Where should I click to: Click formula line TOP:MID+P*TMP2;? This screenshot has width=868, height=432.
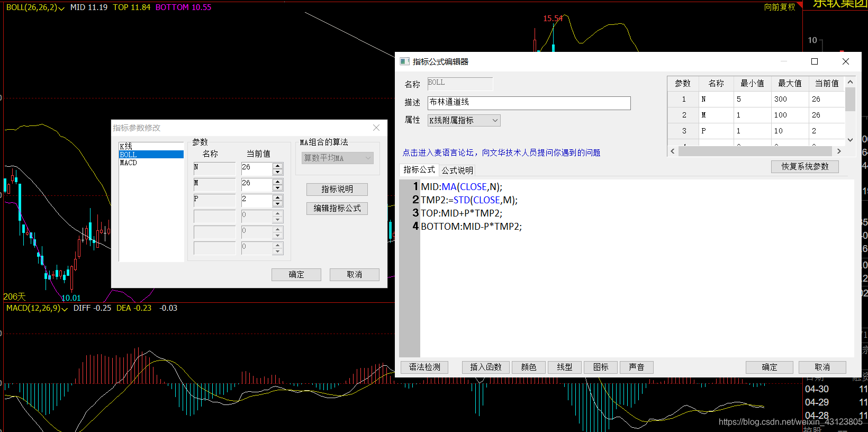pyautogui.click(x=462, y=213)
